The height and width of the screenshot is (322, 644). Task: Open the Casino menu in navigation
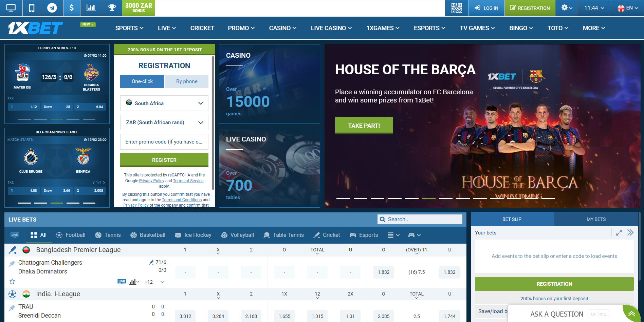click(x=282, y=28)
